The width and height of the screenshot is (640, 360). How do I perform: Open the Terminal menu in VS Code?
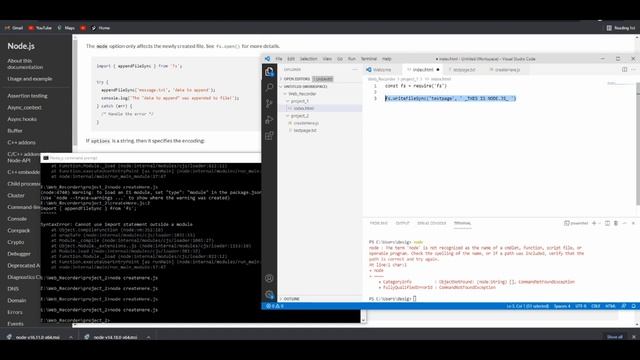(369, 59)
